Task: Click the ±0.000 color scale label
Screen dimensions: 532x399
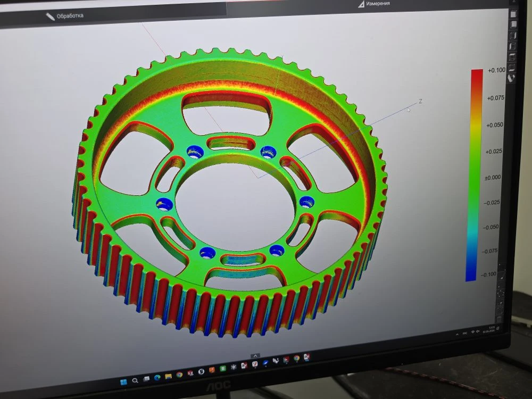Action: click(493, 178)
